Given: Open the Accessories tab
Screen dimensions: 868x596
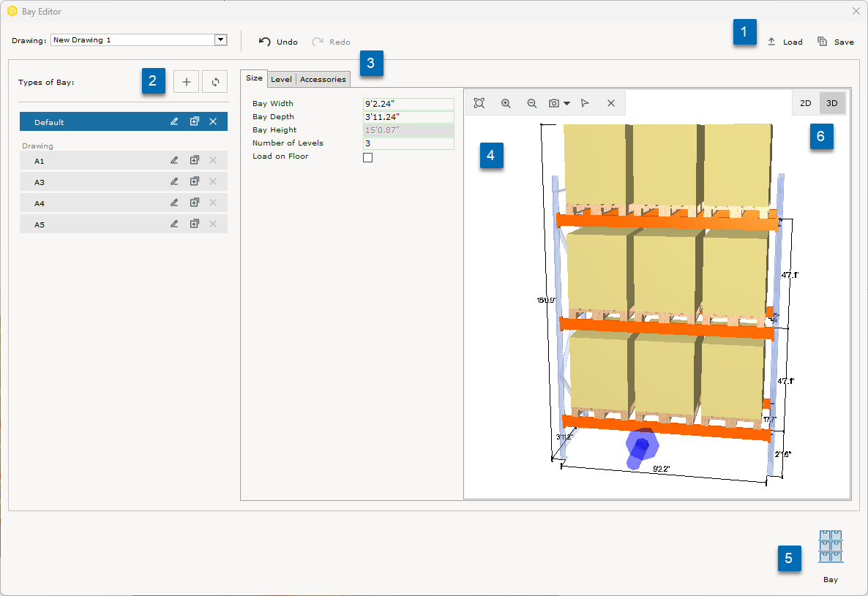Looking at the screenshot, I should point(322,79).
